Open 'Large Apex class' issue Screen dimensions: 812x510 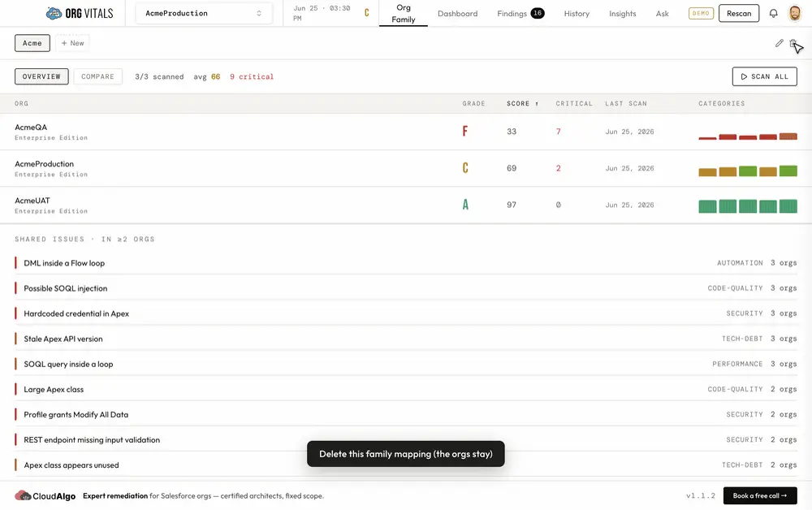[406, 389]
